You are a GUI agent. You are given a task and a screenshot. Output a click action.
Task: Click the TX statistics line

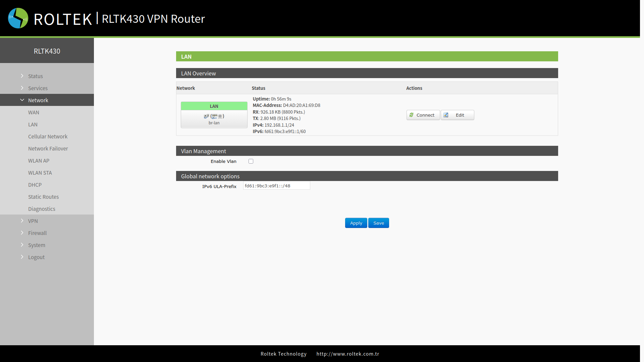coord(277,118)
